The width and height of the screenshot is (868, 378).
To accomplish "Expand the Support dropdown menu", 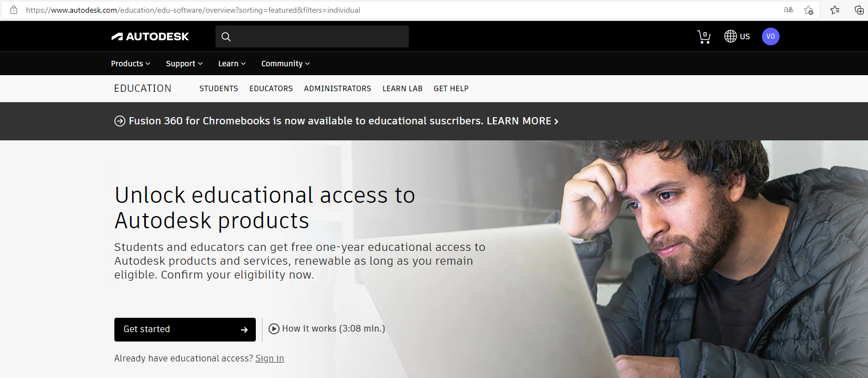I will 184,64.
